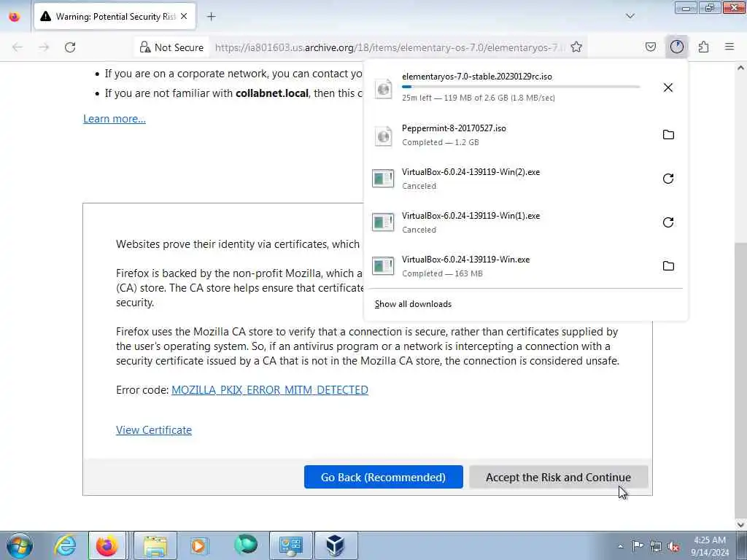Switch to Firefox in the taskbar

(107, 545)
